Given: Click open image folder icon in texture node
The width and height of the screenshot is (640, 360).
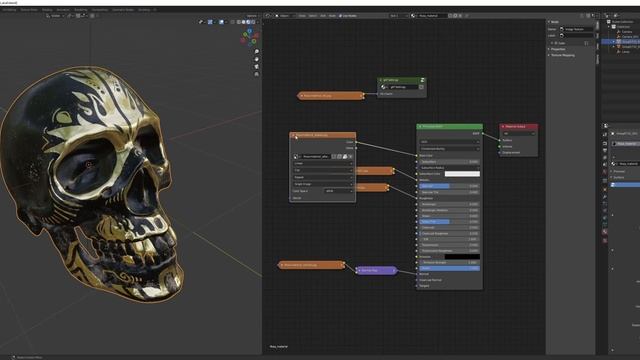Looking at the screenshot, I should pos(344,156).
